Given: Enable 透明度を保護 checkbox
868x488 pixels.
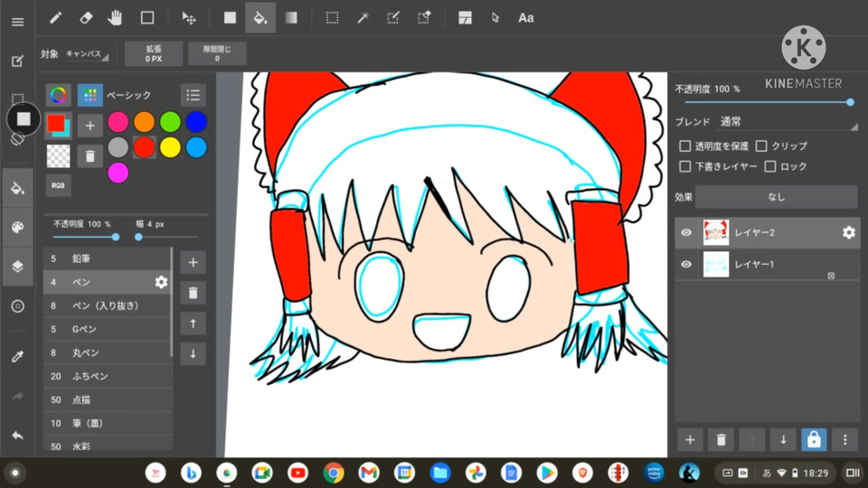Looking at the screenshot, I should [684, 146].
